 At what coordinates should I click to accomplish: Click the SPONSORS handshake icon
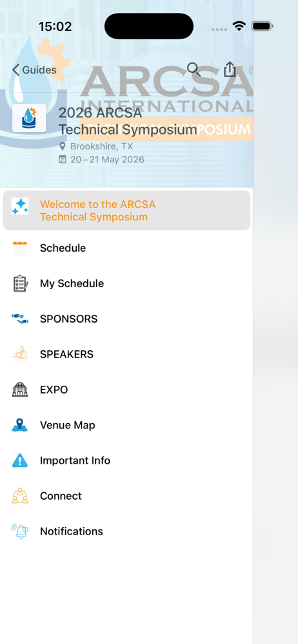(x=20, y=319)
